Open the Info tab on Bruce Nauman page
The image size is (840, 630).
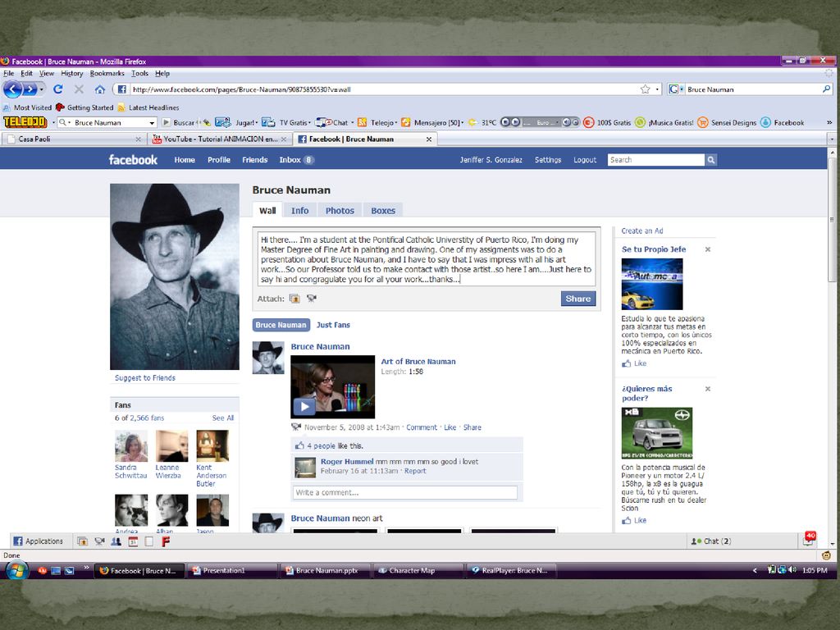click(x=300, y=211)
